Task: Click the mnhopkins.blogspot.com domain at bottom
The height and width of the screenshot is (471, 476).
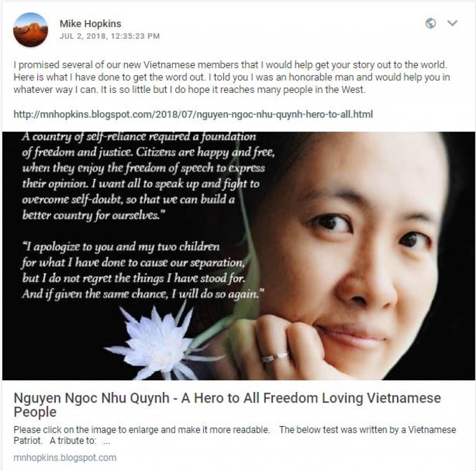Action: [65, 458]
